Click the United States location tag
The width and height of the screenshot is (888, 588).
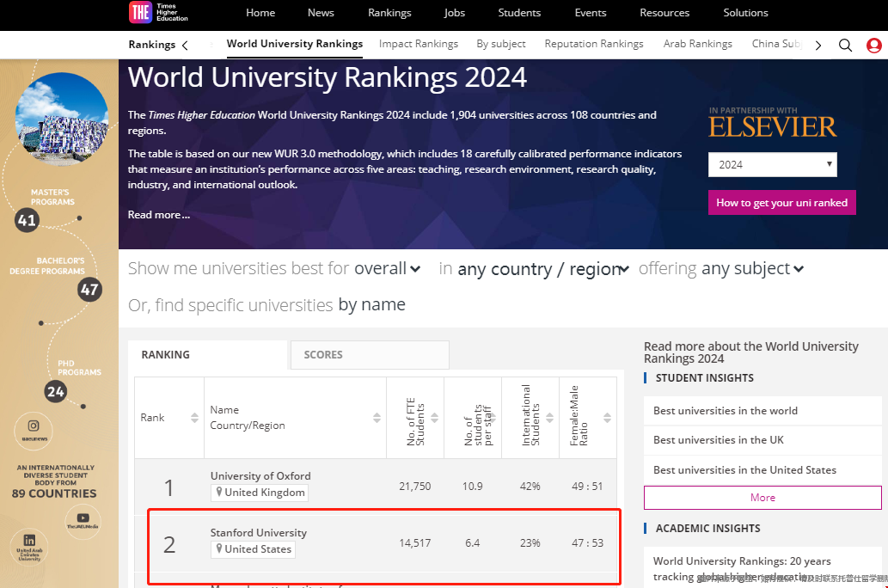(x=253, y=549)
